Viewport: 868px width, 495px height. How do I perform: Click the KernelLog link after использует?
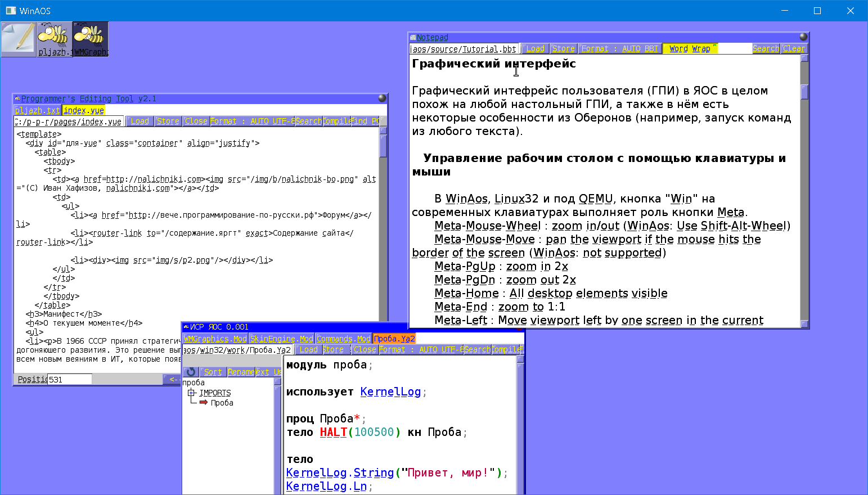(390, 391)
